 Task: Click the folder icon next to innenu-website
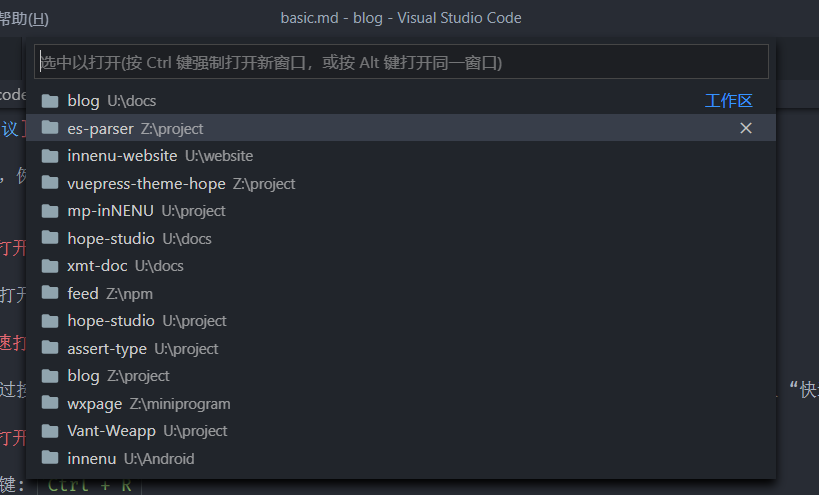[50, 156]
